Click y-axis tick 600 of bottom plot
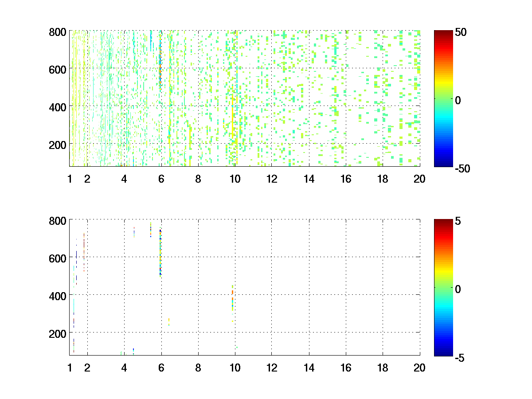 pyautogui.click(x=58, y=258)
